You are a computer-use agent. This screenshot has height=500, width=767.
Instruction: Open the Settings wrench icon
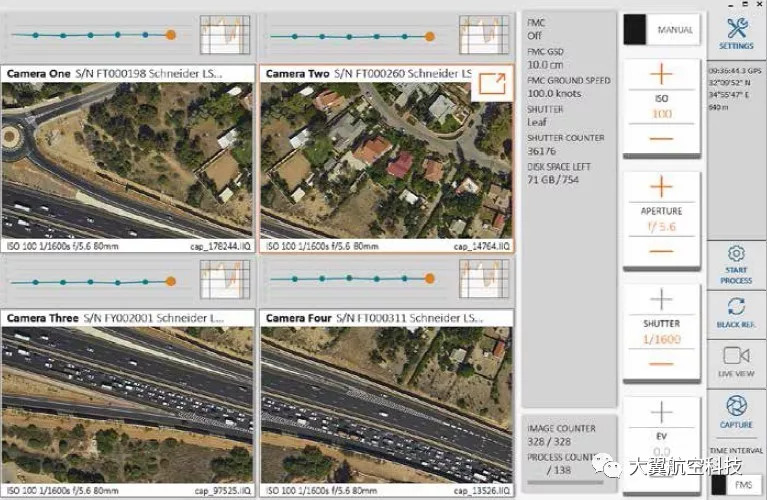737,30
